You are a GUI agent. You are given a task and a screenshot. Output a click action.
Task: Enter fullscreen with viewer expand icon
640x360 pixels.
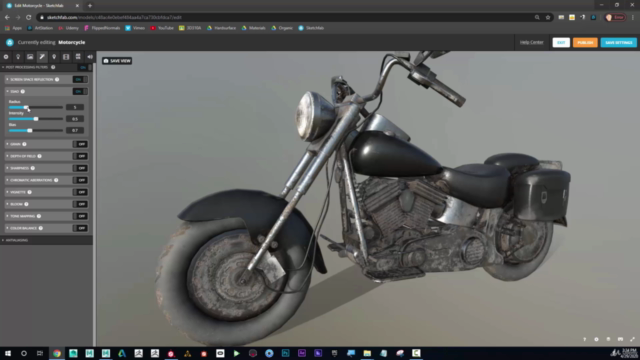(x=632, y=339)
